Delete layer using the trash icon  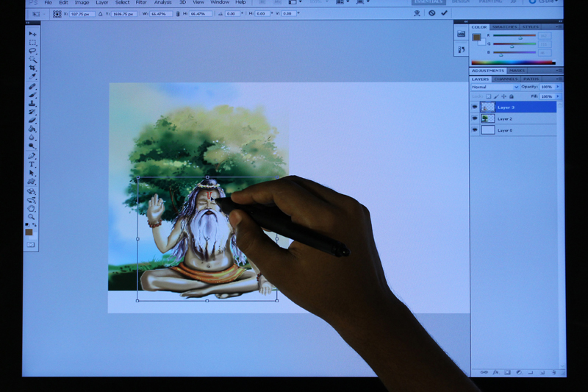click(553, 372)
